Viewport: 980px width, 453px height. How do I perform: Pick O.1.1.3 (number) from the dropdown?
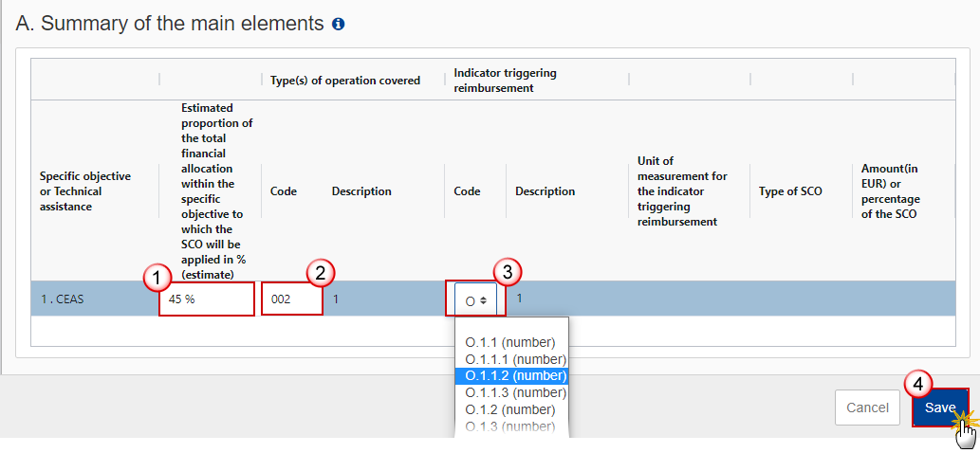coord(515,392)
